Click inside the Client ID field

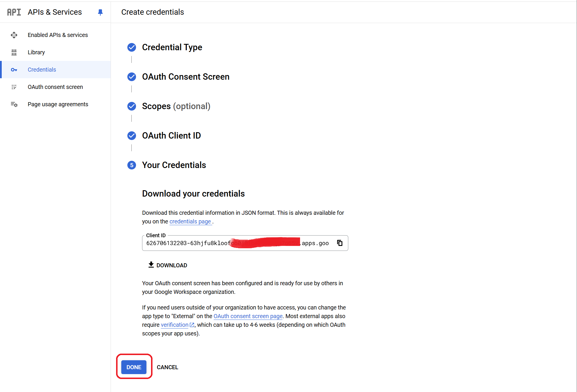[217, 243]
